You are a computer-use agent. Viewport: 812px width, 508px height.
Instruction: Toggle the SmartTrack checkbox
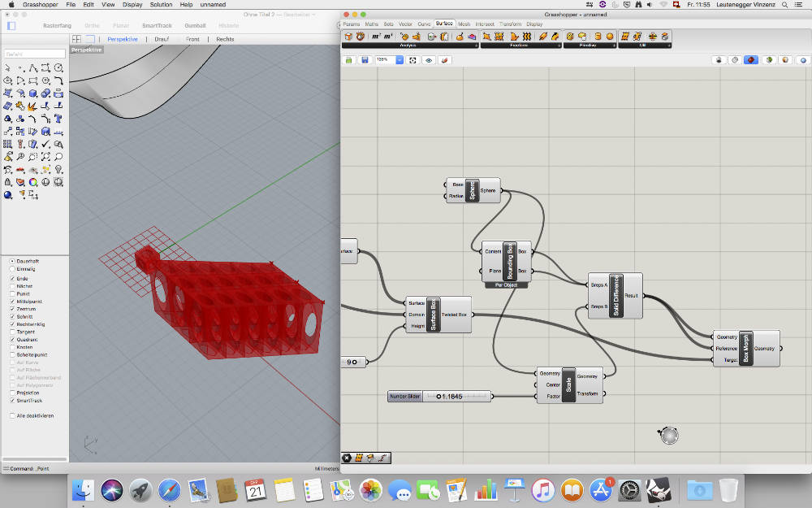pyautogui.click(x=12, y=401)
